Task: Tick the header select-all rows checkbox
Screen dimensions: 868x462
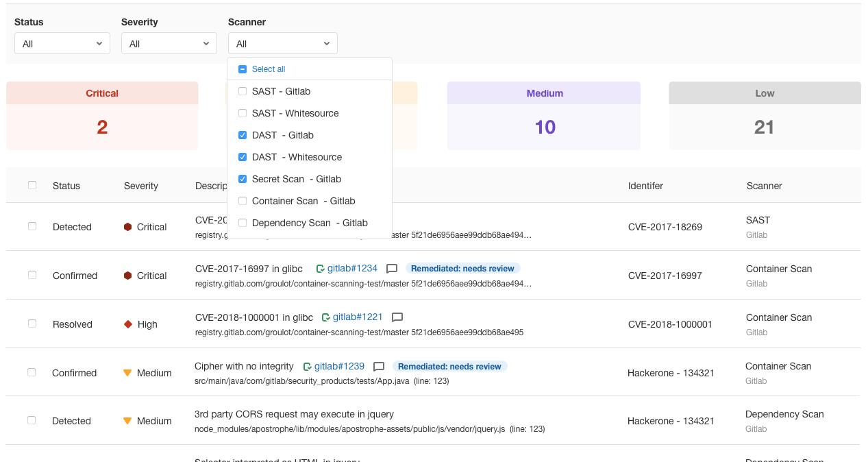Action: tap(32, 185)
